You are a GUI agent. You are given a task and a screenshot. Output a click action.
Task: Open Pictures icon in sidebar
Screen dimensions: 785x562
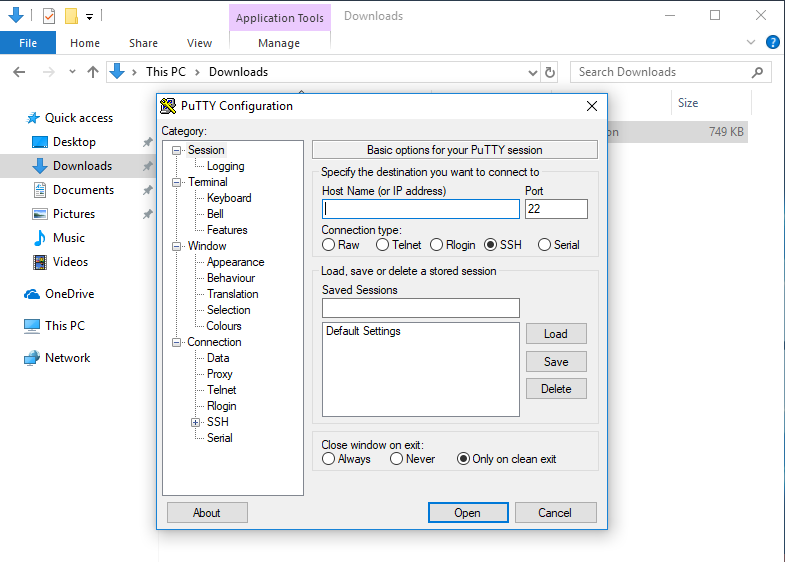(x=40, y=214)
